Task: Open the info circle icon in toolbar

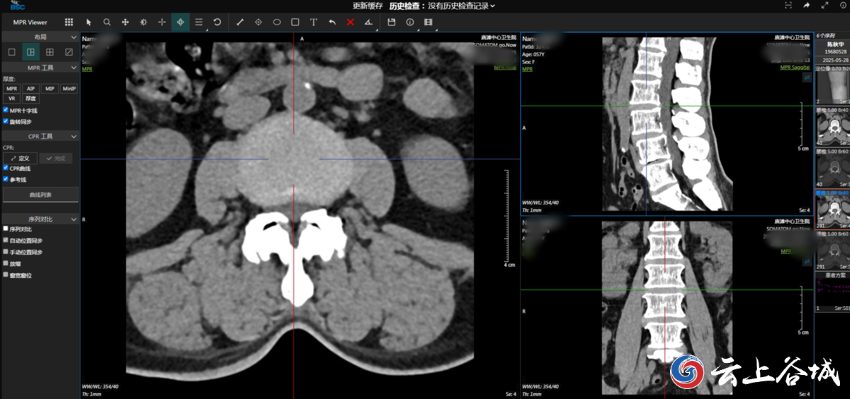Action: pyautogui.click(x=410, y=22)
